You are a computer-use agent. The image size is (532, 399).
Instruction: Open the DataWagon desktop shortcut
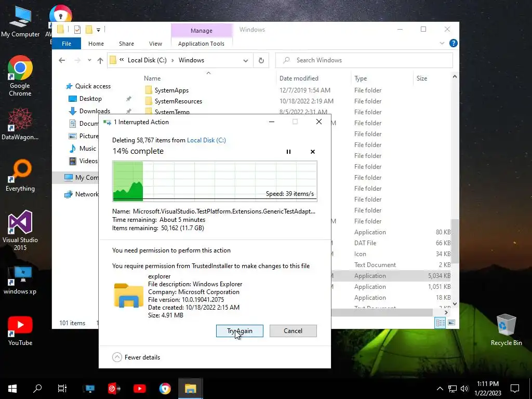(x=20, y=124)
